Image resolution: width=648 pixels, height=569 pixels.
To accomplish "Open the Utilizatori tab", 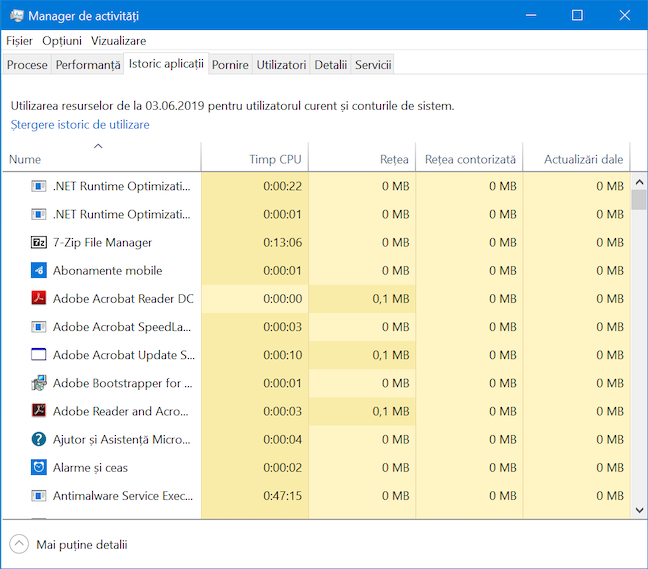I will (x=281, y=65).
